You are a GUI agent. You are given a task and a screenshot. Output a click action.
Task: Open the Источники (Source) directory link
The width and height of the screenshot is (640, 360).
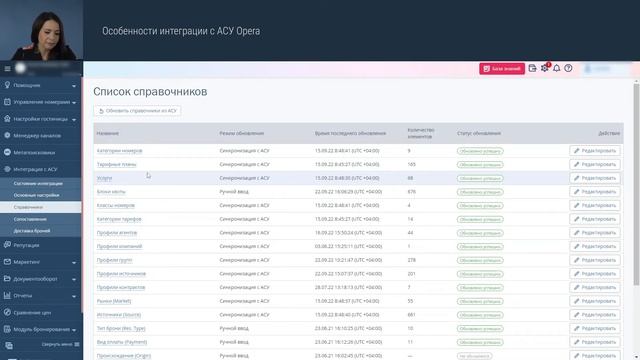pyautogui.click(x=118, y=315)
